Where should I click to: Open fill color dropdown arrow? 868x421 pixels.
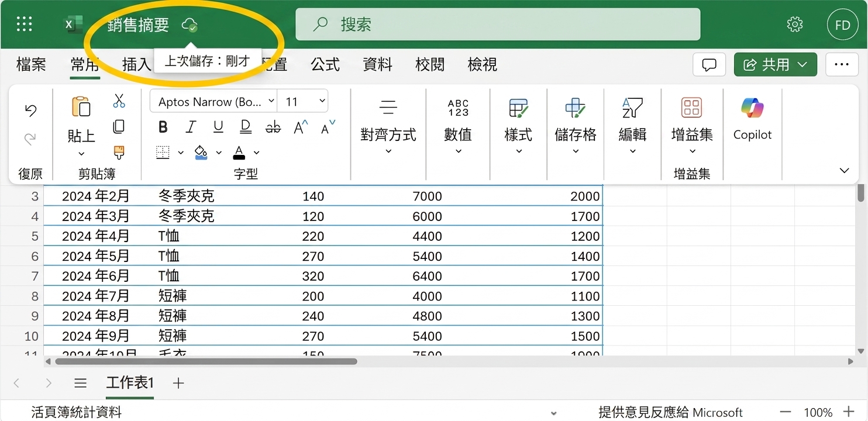[219, 153]
